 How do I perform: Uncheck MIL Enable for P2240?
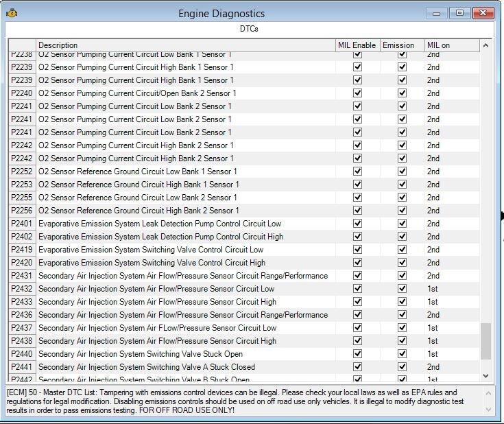pos(357,93)
